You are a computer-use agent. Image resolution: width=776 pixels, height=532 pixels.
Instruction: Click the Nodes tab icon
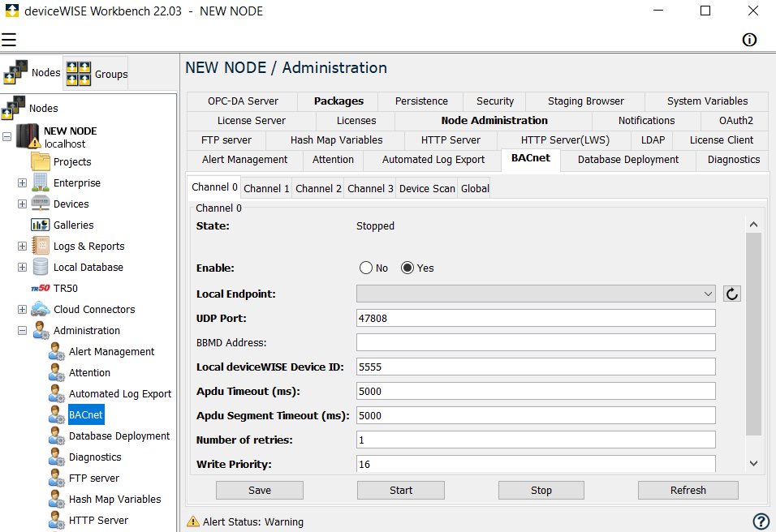[x=15, y=73]
